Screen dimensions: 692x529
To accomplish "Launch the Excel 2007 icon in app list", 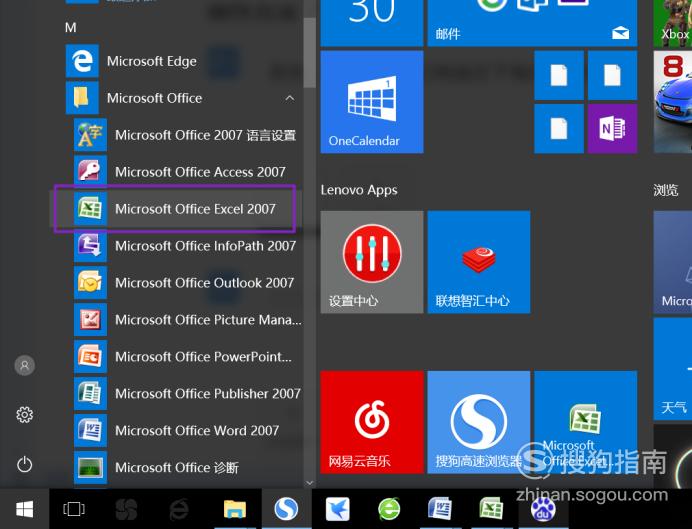I will (x=90, y=208).
